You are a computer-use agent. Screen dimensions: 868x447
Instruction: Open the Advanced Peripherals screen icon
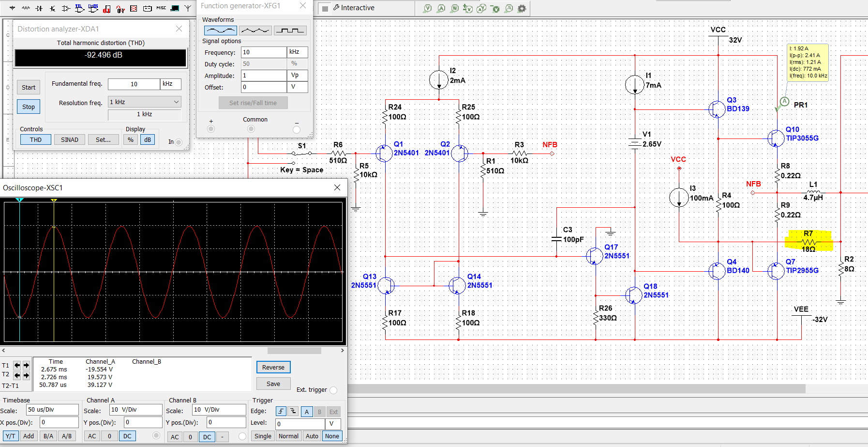(175, 8)
